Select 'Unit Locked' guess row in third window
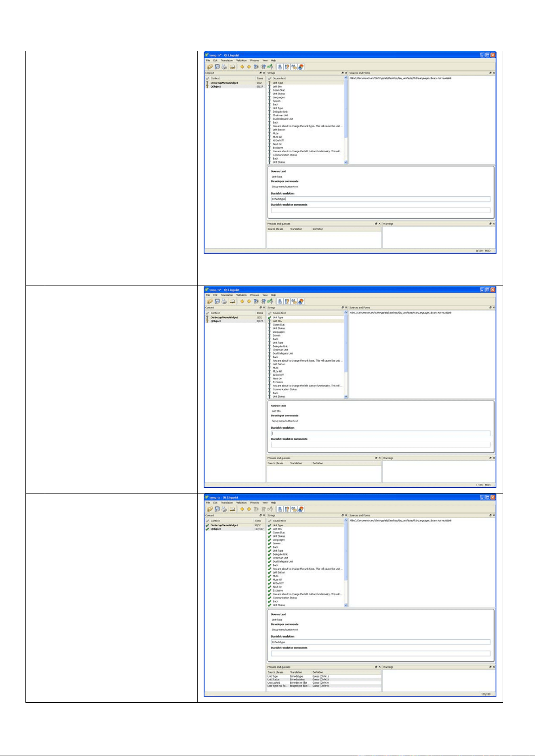This screenshot has width=535, height=756. (x=324, y=683)
